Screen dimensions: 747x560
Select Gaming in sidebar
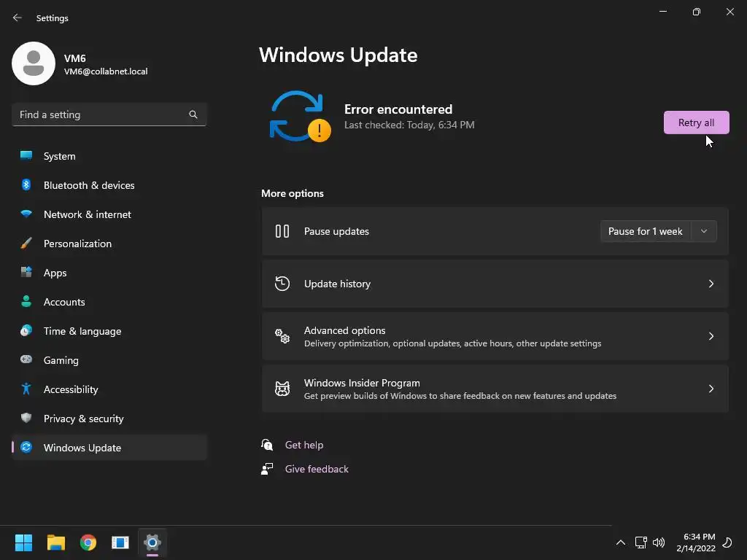[x=109, y=360]
